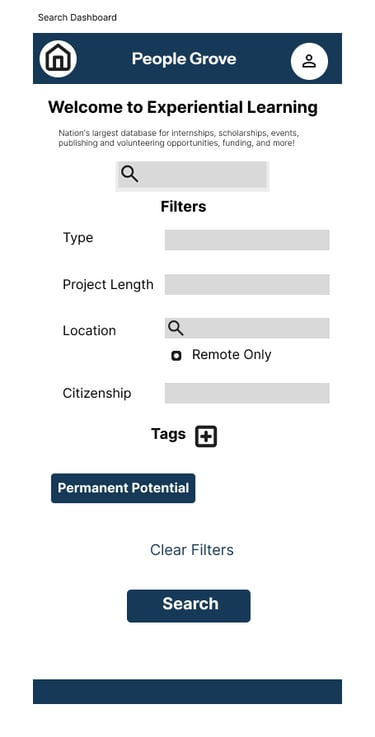Click the Remote Only label text
Viewport: 375px width, 737px height.
coord(232,354)
